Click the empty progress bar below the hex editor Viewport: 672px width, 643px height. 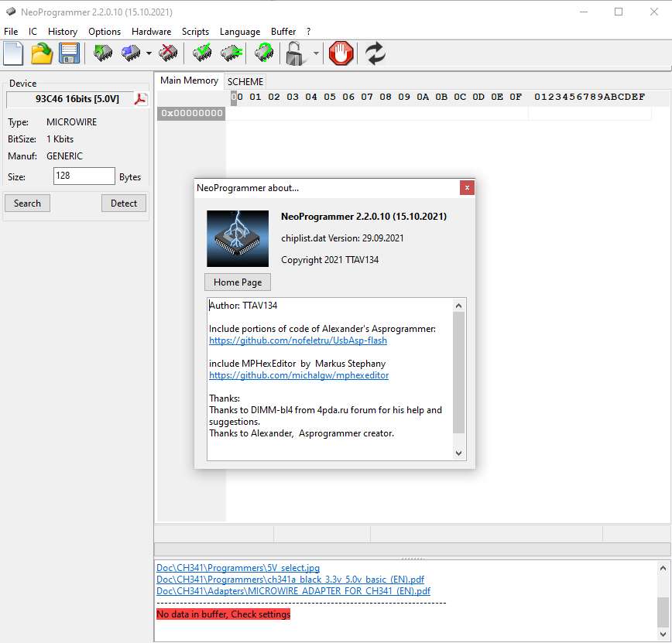[x=413, y=549]
